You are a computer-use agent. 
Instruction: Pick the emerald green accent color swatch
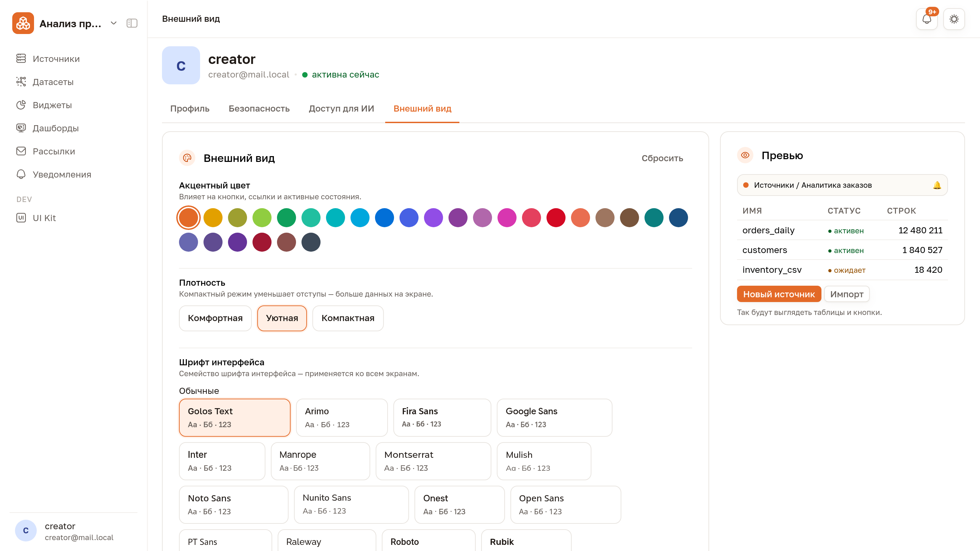click(287, 218)
